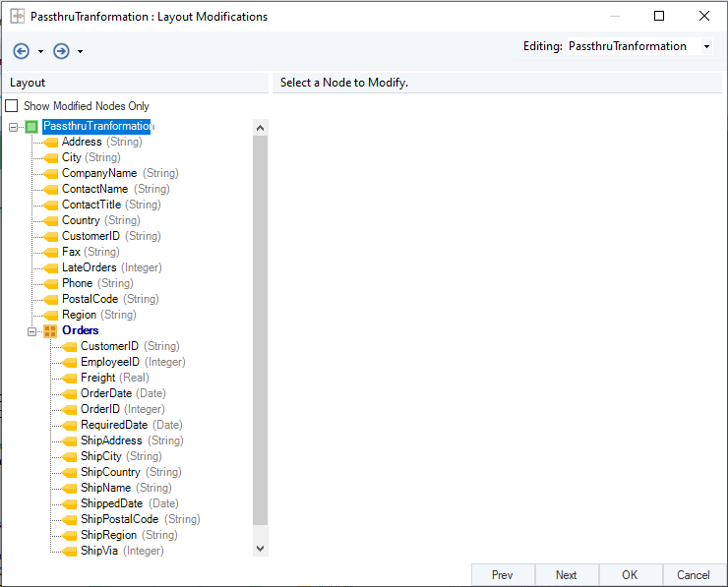Click the field icon next to LateOrders
Image resolution: width=728 pixels, height=587 pixels.
(51, 268)
